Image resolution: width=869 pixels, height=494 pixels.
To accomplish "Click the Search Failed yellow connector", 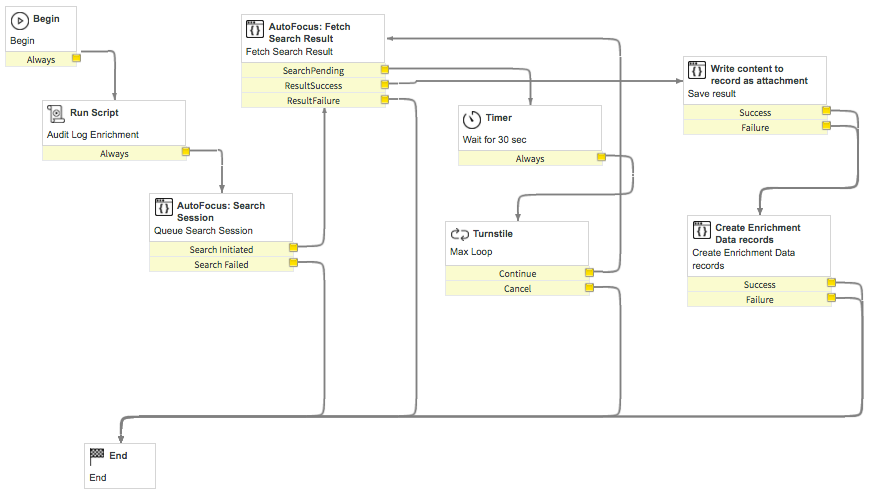I will 293,263.
